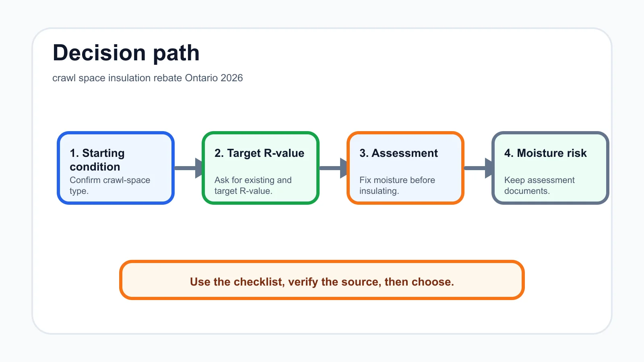
Task: Click the '2. Target R-value' title
Action: click(x=259, y=153)
